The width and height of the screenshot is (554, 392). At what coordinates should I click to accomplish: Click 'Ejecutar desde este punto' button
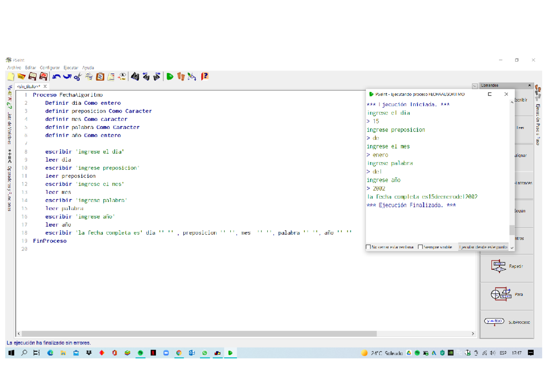(x=483, y=247)
